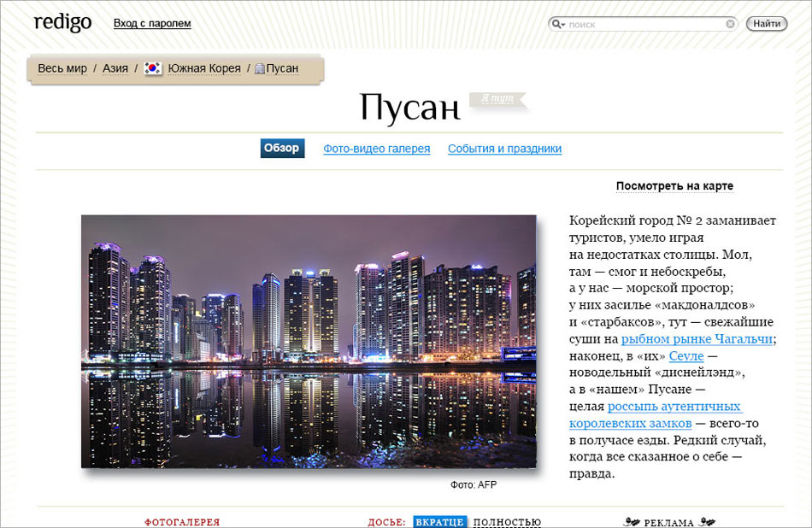Clear the search field with the X icon
Screen dimensions: 812x528
[x=730, y=24]
